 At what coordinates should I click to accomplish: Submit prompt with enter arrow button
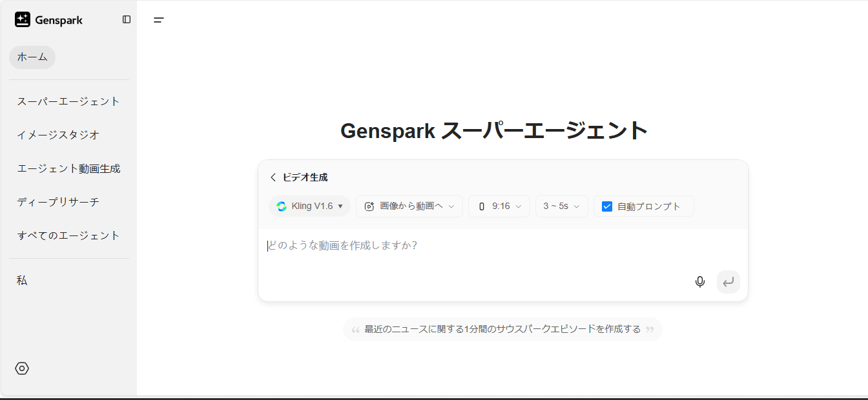click(x=728, y=282)
